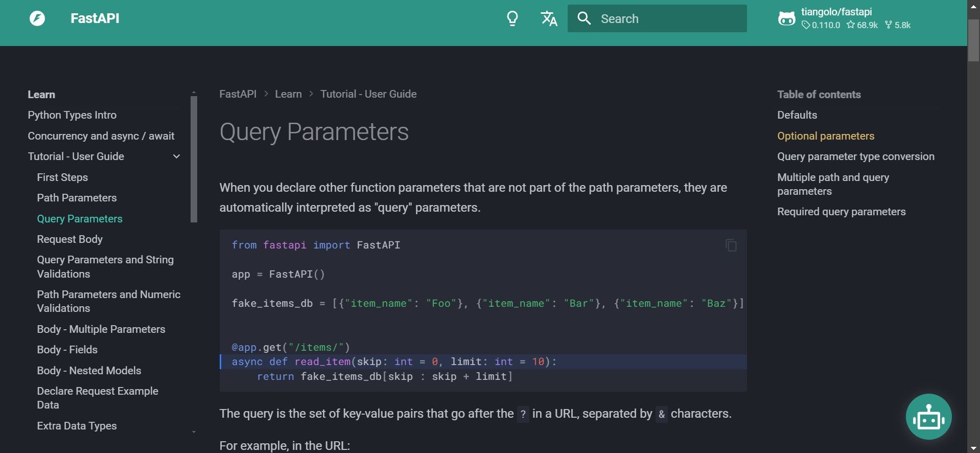Open Declare Request Example Data page
The height and width of the screenshot is (453, 980).
(x=98, y=398)
